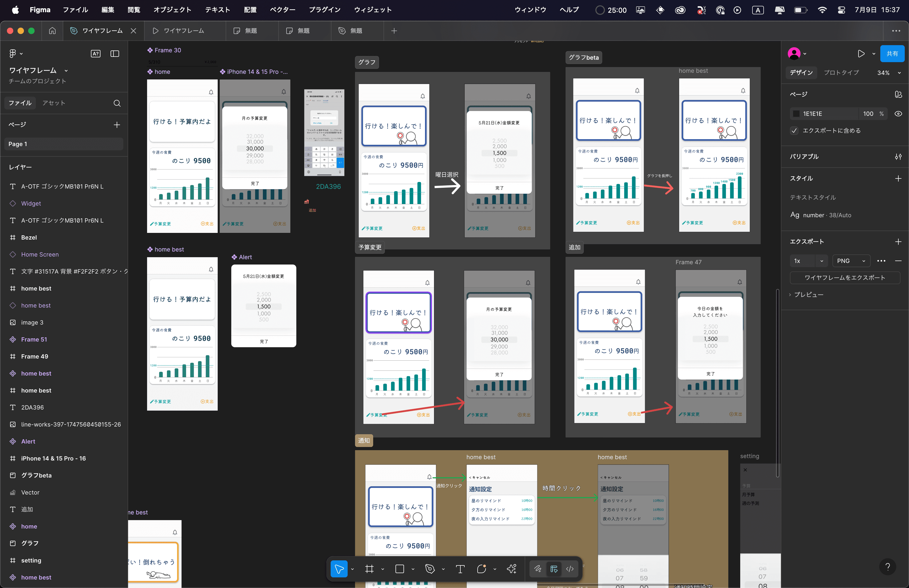Screen dimensions: 909x588
Task: Open the Move tool options chevron
Action: tap(352, 569)
